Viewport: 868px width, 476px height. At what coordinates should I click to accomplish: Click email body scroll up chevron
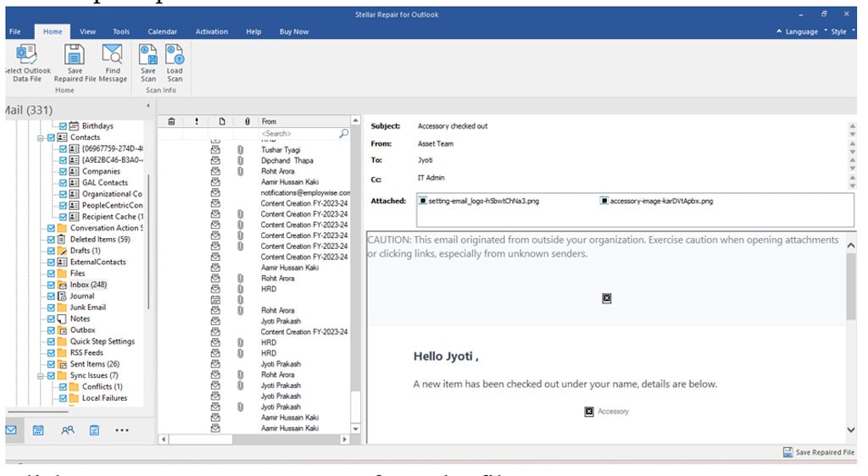851,245
